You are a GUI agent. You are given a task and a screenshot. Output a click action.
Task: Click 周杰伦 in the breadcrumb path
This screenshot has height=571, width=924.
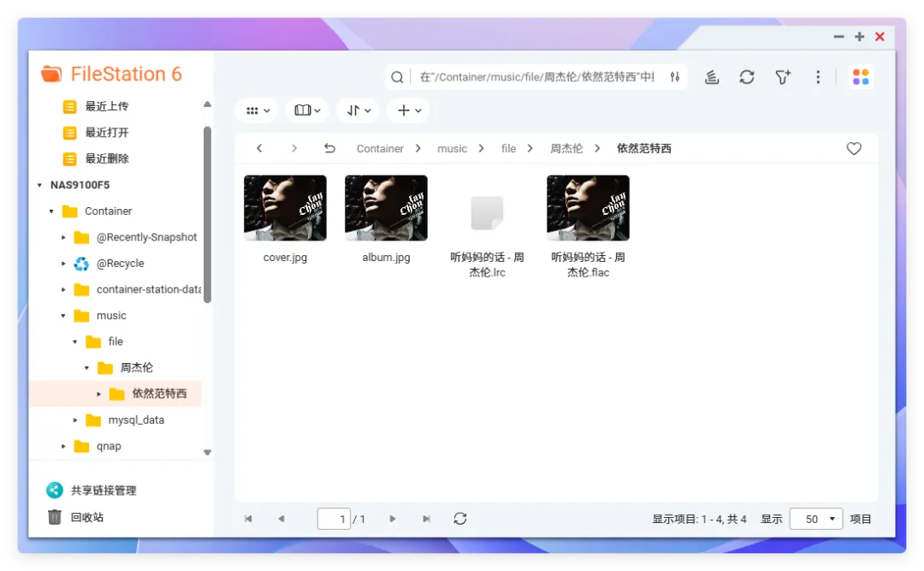pyautogui.click(x=566, y=149)
